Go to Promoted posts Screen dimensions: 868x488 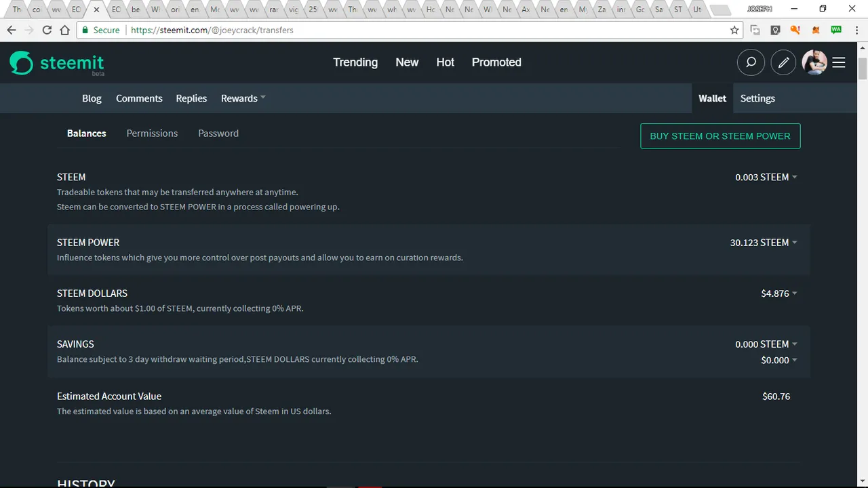point(496,62)
